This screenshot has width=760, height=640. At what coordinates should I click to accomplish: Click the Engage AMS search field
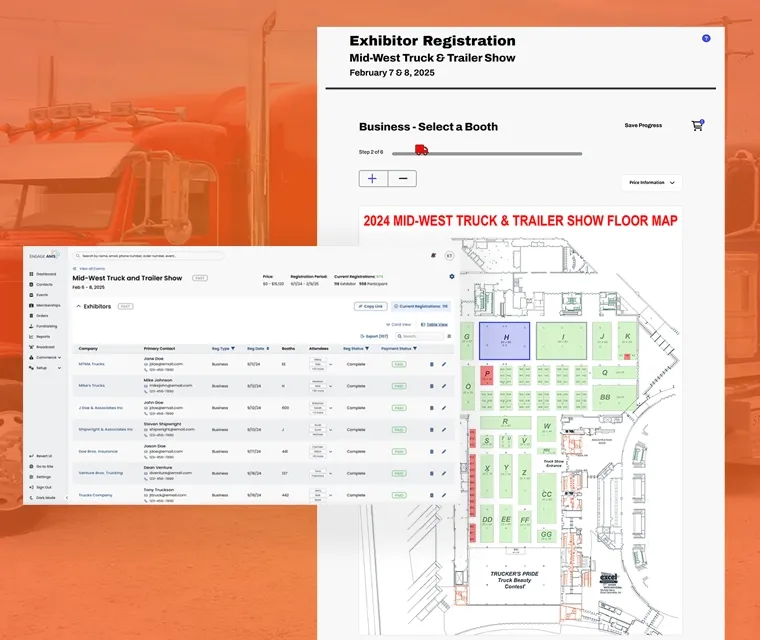click(x=148, y=256)
